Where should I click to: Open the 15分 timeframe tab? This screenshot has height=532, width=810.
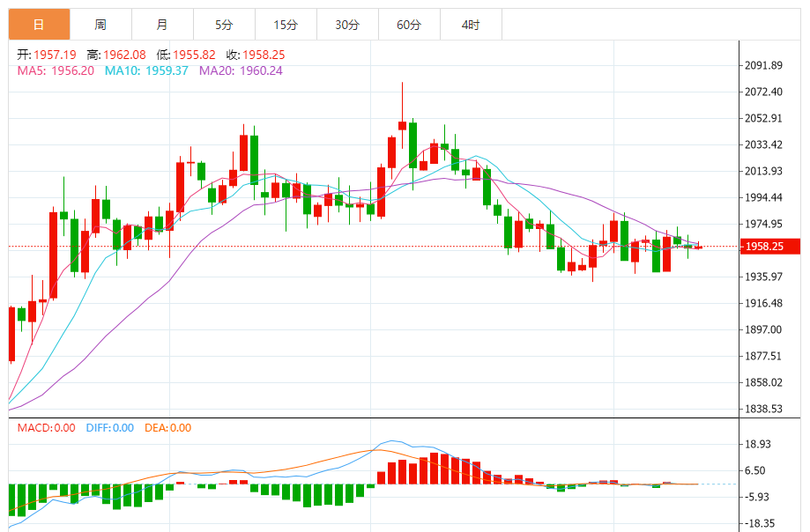coord(286,25)
